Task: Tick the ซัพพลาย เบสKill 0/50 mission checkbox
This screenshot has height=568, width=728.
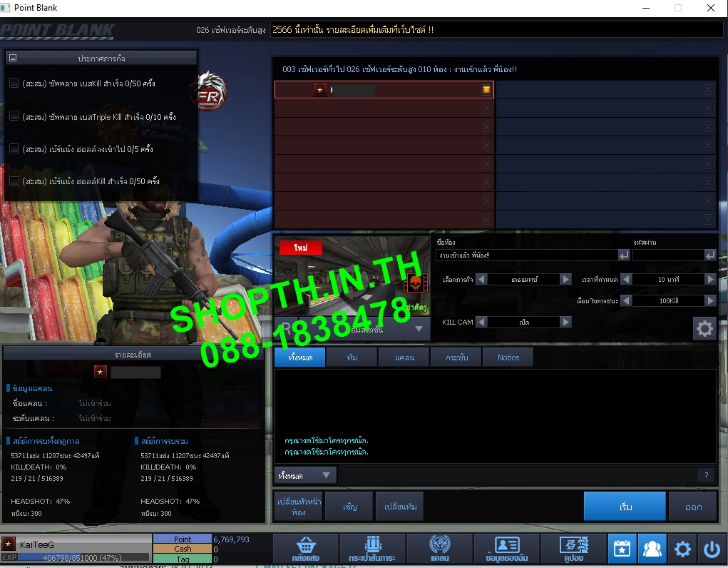Action: pyautogui.click(x=14, y=83)
